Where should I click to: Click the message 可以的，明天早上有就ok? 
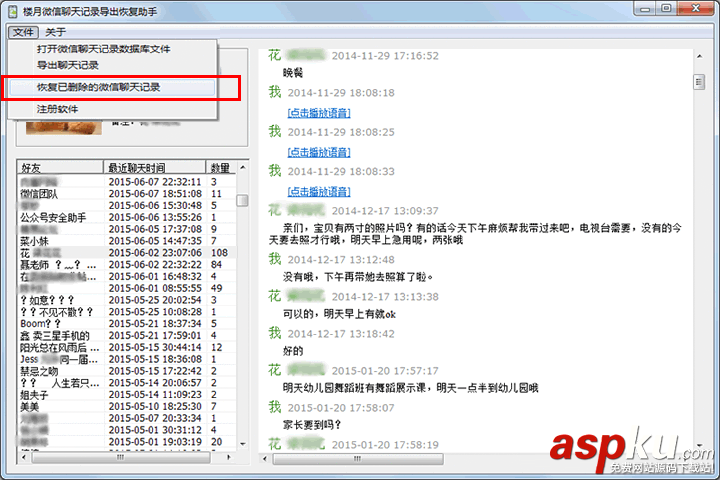pos(339,314)
